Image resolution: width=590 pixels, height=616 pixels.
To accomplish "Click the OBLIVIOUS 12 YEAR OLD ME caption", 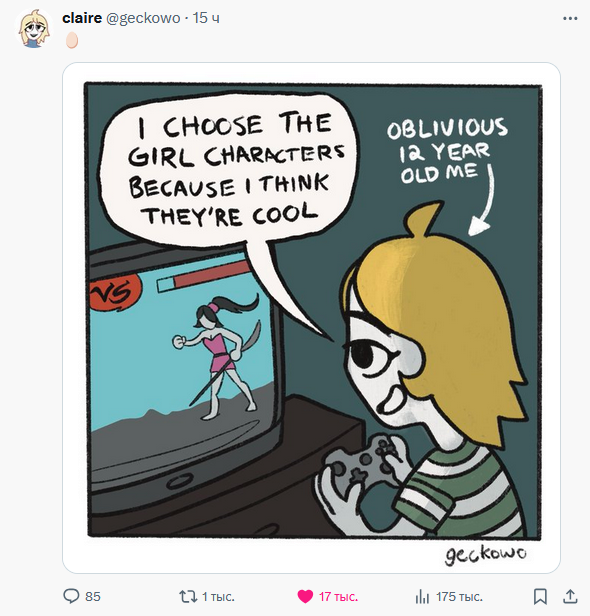I will click(447, 151).
